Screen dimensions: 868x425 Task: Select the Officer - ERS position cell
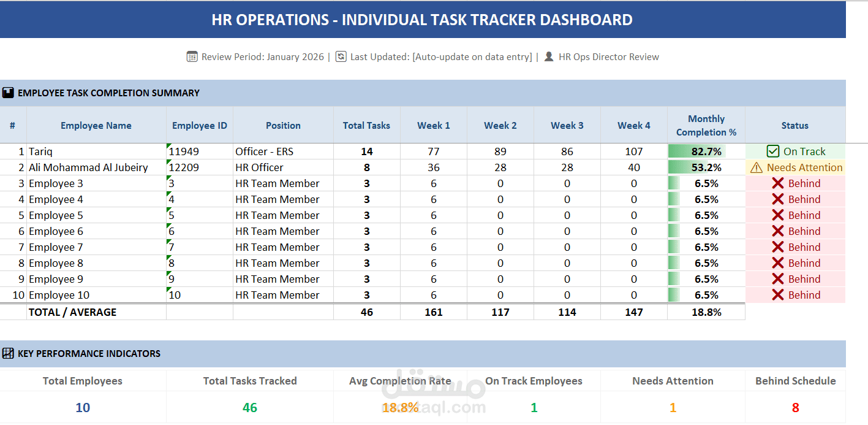coord(283,151)
